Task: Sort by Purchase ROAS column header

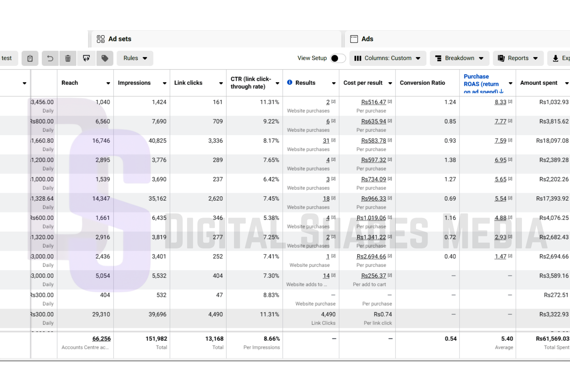Action: [x=481, y=83]
